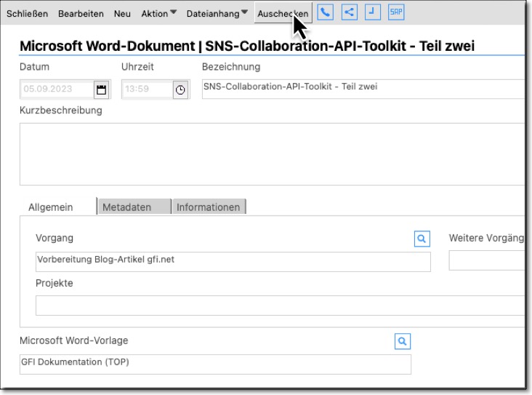Screen dimensions: 532x395
Task: Open the Aktion dropdown menu
Action: pos(158,14)
